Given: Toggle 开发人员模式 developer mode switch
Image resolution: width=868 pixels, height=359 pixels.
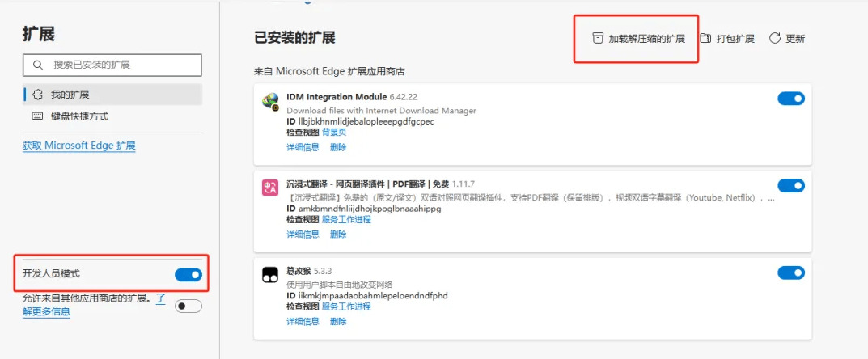Looking at the screenshot, I should pos(188,275).
